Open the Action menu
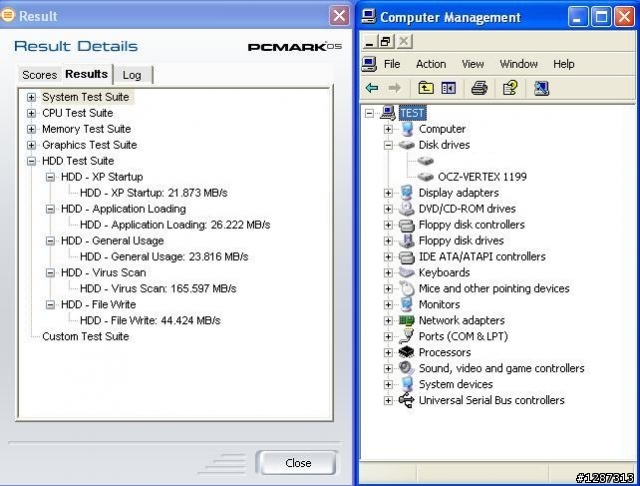 (x=431, y=64)
